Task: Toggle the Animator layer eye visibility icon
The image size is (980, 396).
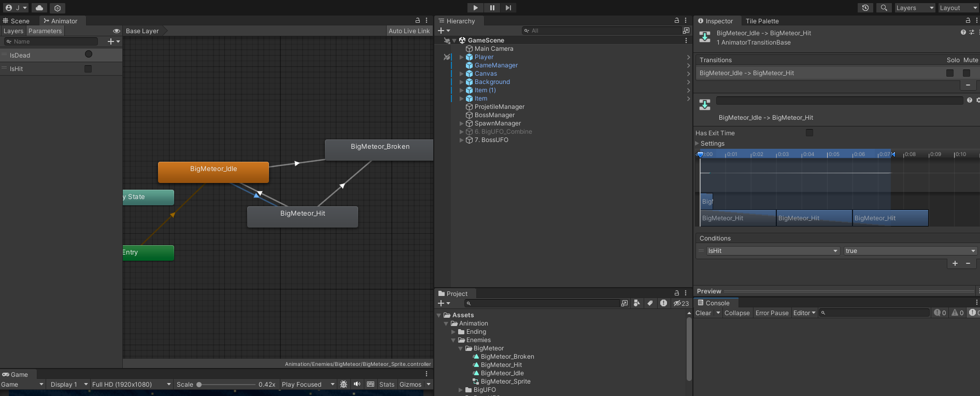Action: click(117, 31)
